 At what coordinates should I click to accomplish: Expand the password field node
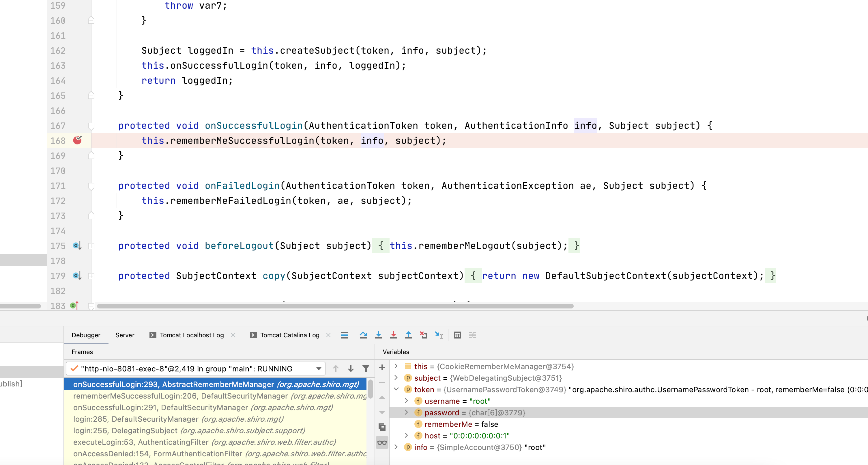(406, 412)
